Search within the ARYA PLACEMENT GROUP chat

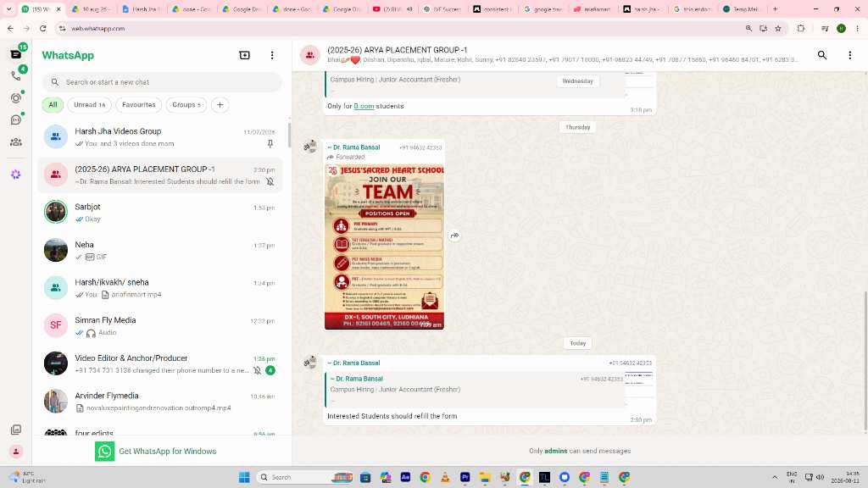tap(822, 55)
